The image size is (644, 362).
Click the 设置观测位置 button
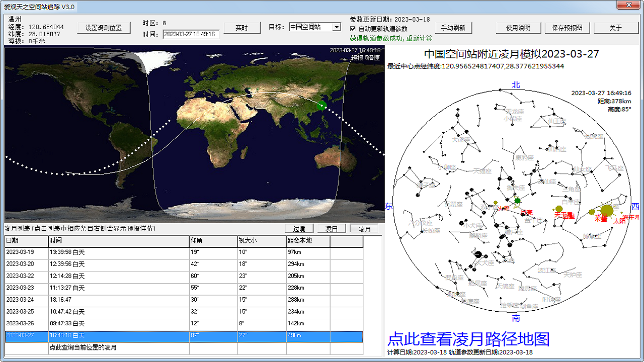[103, 28]
